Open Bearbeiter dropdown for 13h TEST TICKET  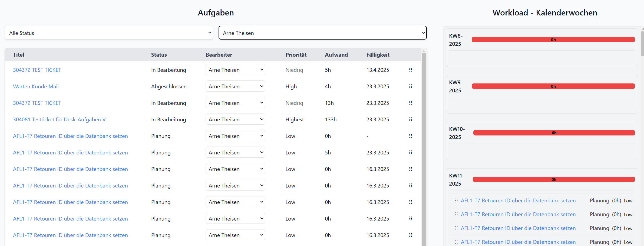click(235, 103)
